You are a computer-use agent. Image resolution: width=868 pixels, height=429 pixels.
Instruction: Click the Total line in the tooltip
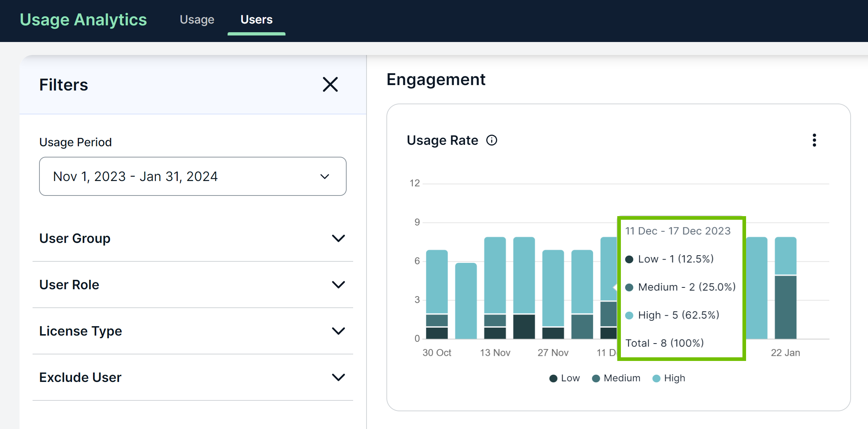pyautogui.click(x=664, y=343)
